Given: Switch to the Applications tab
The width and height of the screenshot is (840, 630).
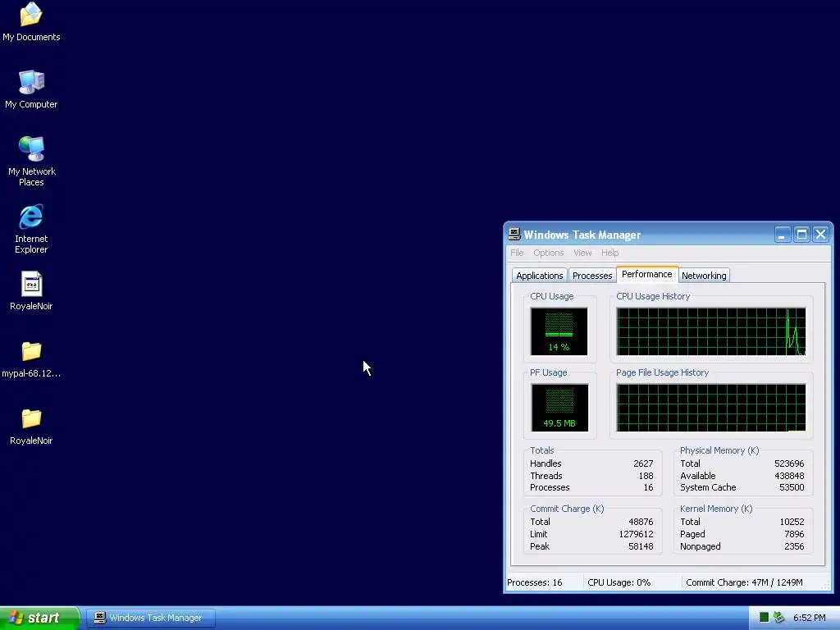Looking at the screenshot, I should [540, 276].
